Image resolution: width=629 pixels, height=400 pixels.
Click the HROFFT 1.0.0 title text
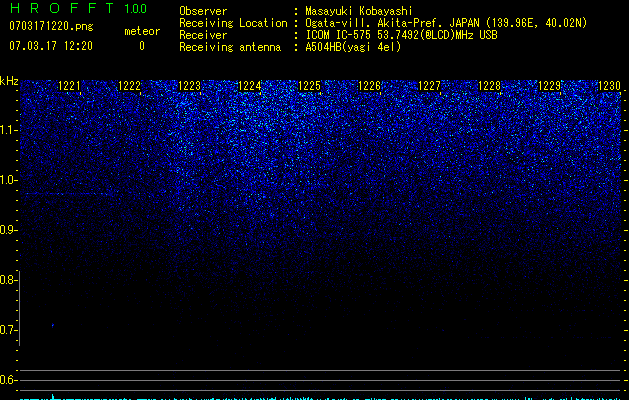click(78, 8)
